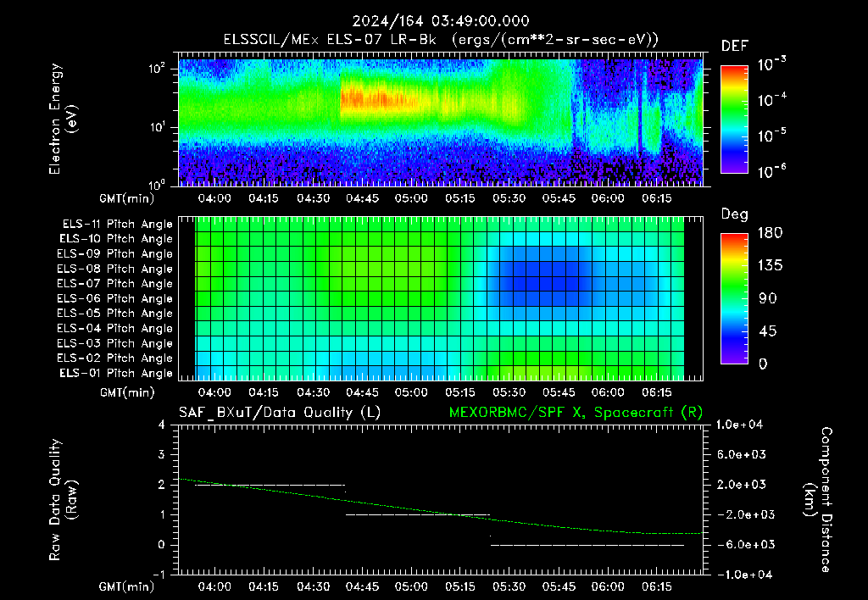The image size is (868, 600).
Task: Click 05:00 under the data quality panel
Action: 411,586
